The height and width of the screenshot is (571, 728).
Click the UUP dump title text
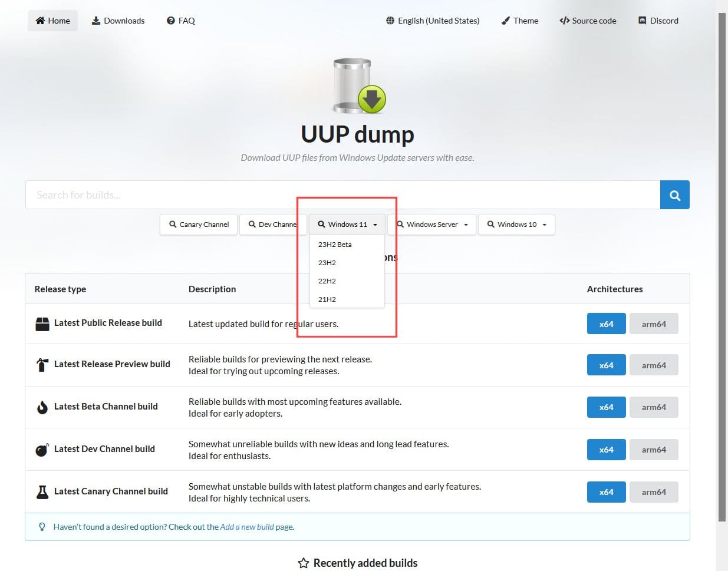coord(358,134)
